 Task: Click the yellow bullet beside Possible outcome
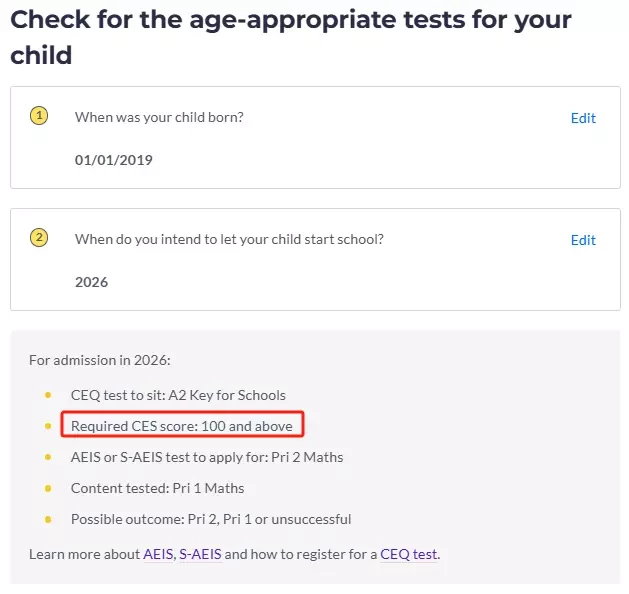pos(48,519)
